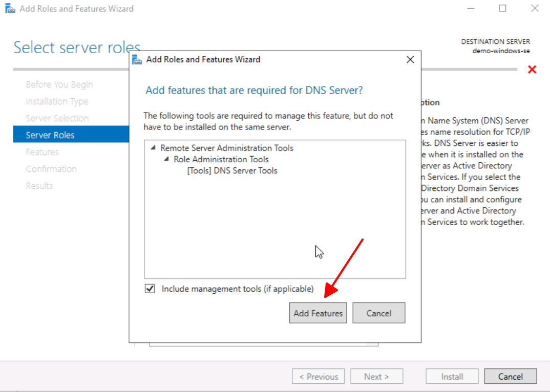The image size is (550, 392).
Task: Open the Server Roles step in the sidebar
Action: 50,135
